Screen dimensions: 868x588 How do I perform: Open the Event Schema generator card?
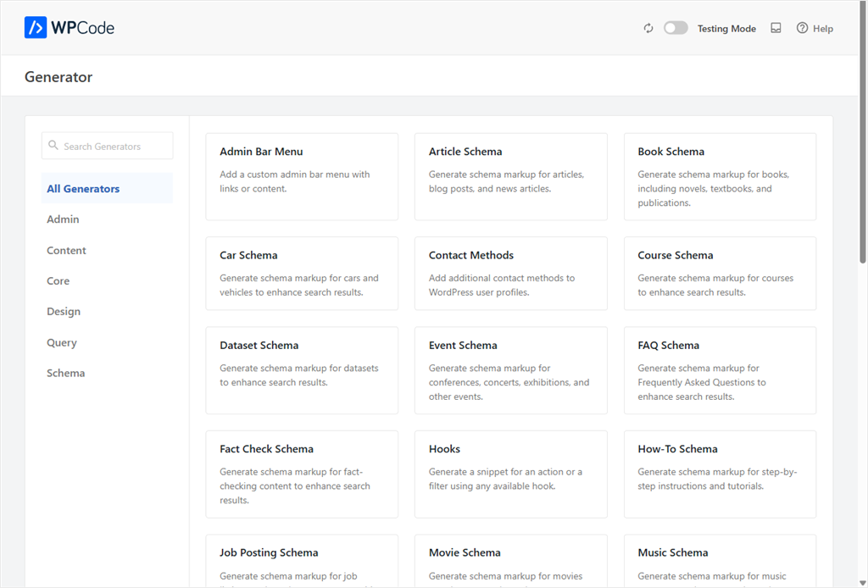[x=511, y=370]
